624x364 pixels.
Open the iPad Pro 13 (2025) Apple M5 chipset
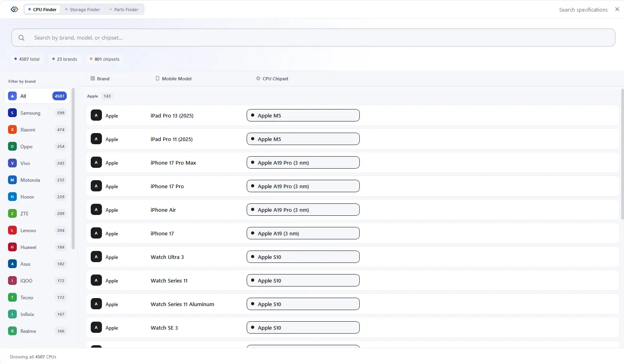coord(303,115)
